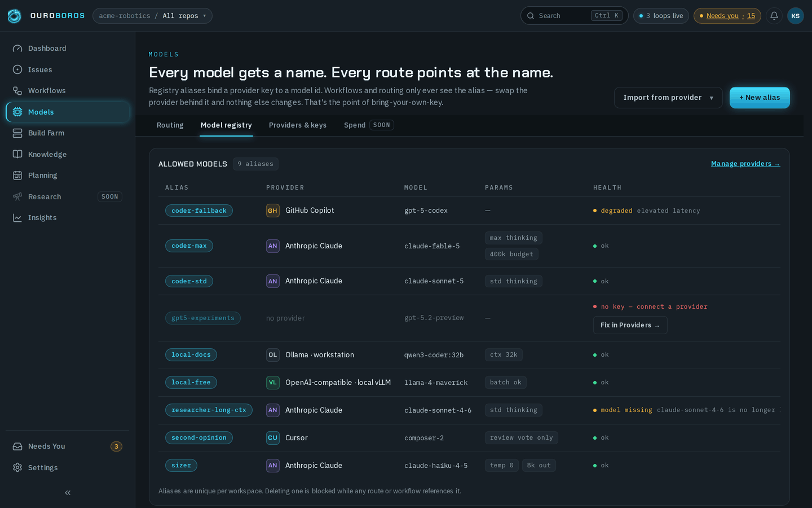Select the local-docs alias tag

191,355
